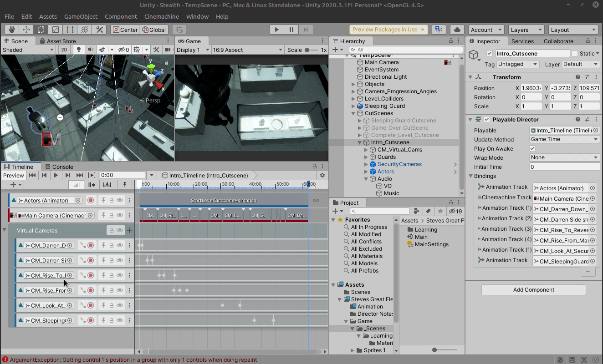Switch to Console tab
This screenshot has width=603, height=364.
[59, 167]
